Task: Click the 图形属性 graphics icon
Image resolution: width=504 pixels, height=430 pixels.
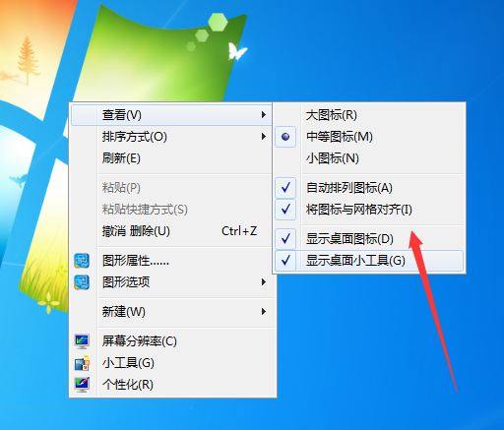Action: pos(82,261)
